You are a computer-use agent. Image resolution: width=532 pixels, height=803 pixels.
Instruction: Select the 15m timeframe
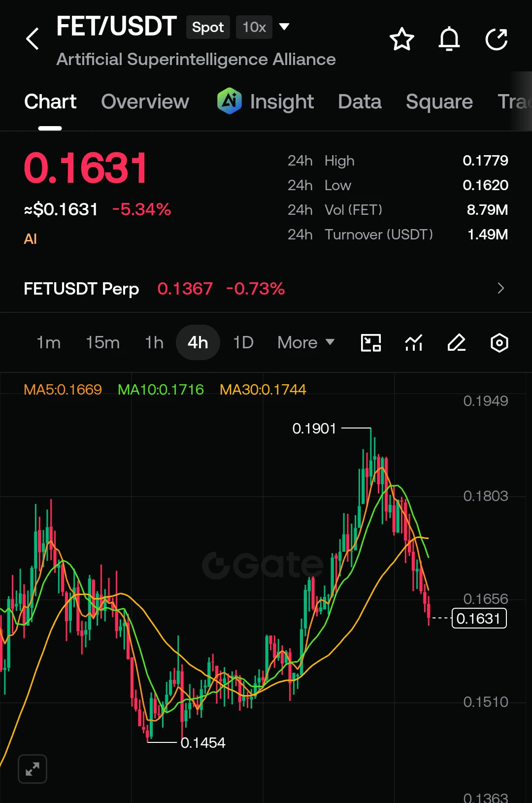click(x=102, y=342)
